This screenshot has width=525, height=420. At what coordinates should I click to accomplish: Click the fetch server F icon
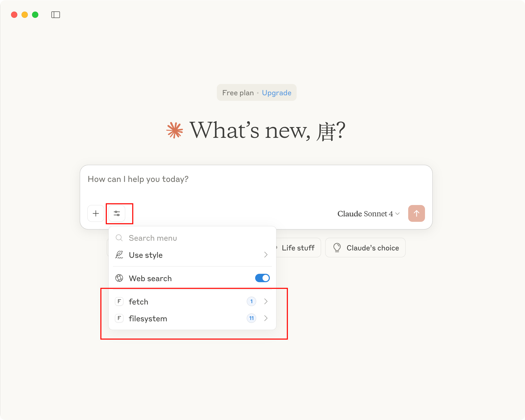(119, 301)
